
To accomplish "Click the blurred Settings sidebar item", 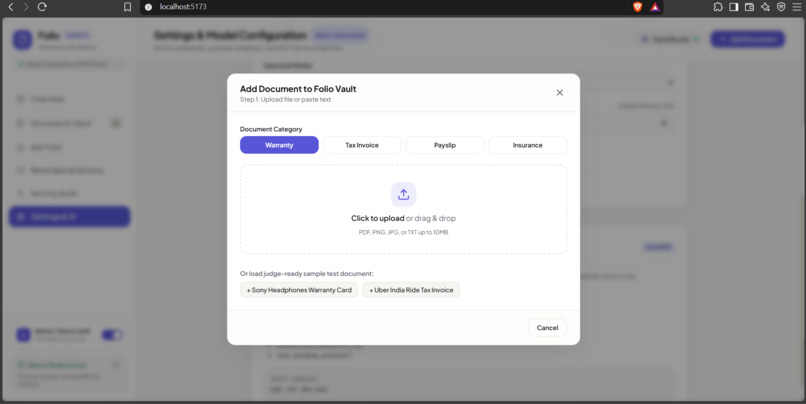I will [x=69, y=216].
